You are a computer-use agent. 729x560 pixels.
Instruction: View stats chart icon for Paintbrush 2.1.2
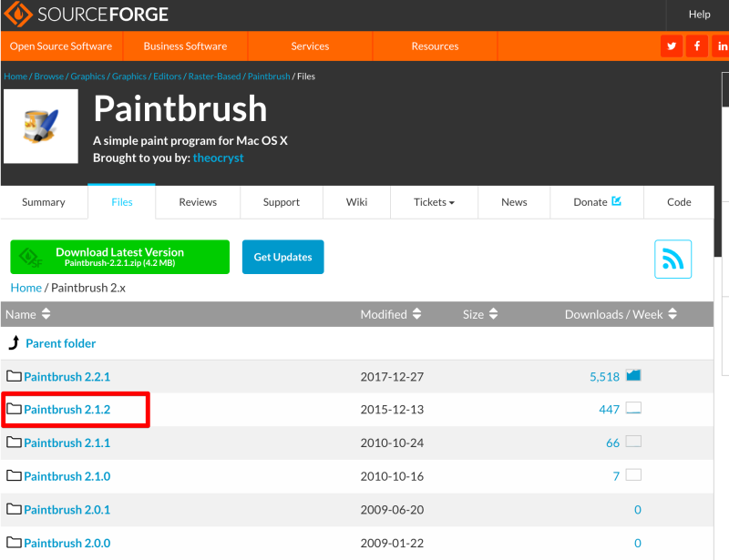[x=633, y=408]
